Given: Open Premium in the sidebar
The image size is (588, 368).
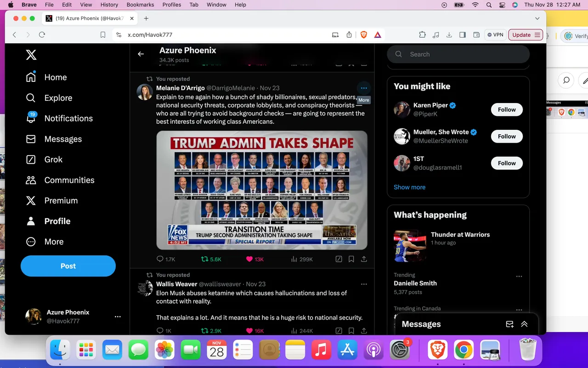Looking at the screenshot, I should (52, 201).
